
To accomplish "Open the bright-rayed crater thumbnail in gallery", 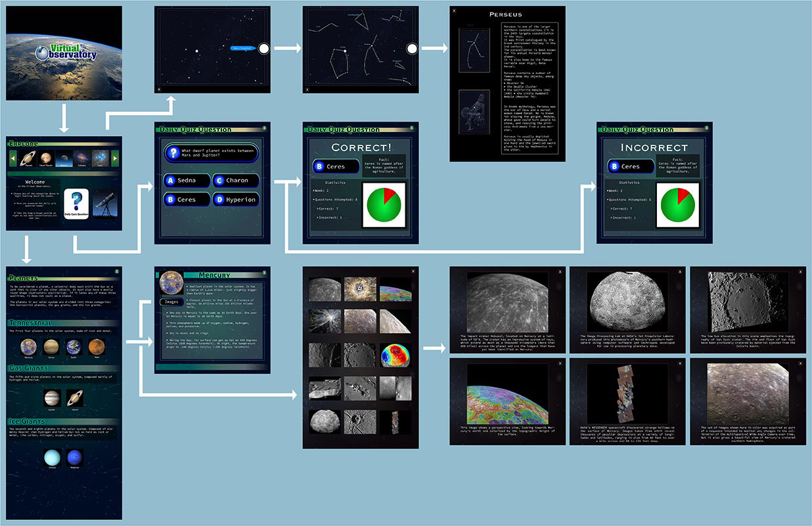I will click(324, 322).
